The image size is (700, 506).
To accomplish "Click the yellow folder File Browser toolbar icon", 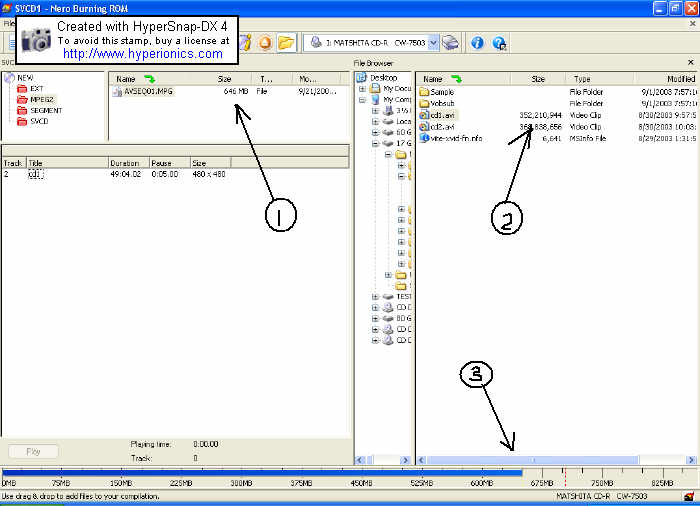I will pos(286,43).
